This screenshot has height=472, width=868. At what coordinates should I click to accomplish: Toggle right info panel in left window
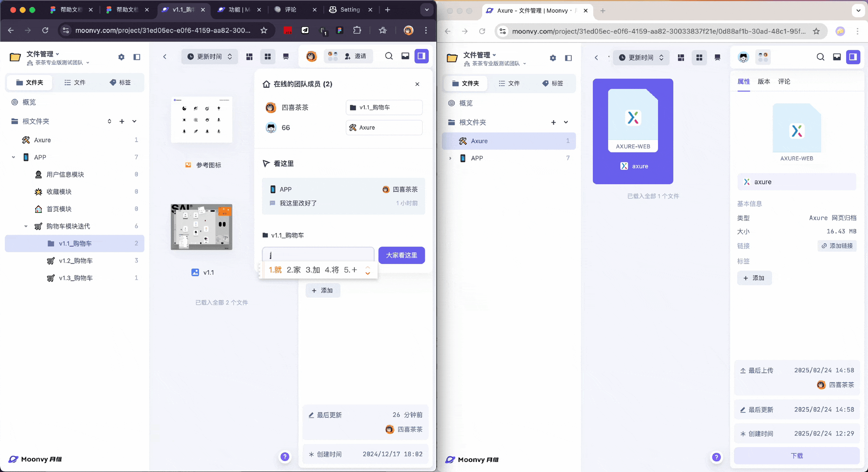tap(421, 56)
